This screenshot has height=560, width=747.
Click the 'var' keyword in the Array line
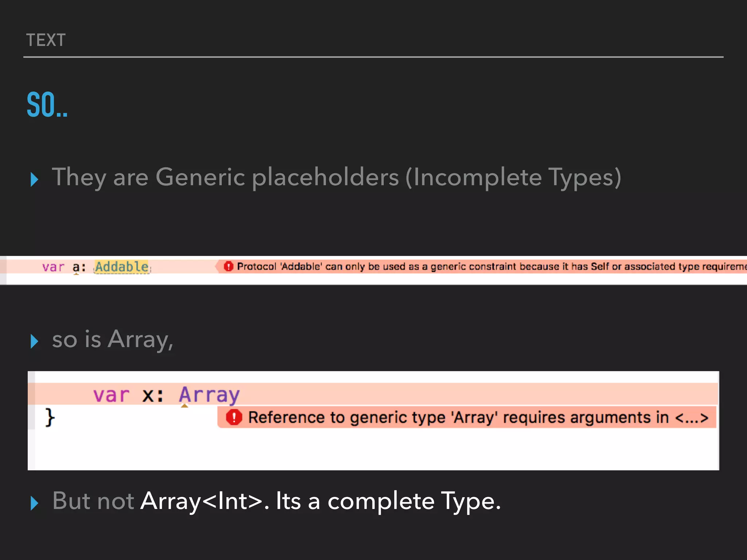pos(111,395)
